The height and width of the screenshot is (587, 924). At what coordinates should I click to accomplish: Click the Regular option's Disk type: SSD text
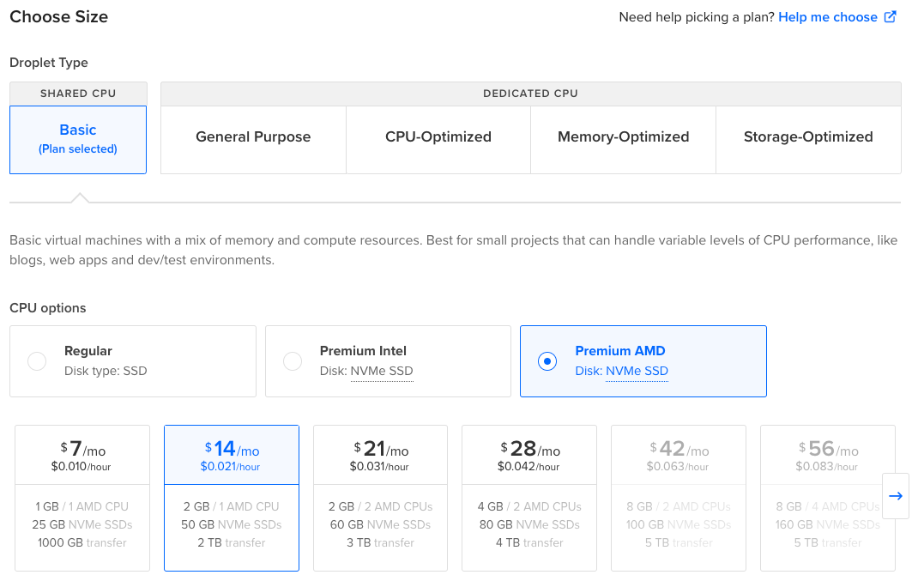106,372
